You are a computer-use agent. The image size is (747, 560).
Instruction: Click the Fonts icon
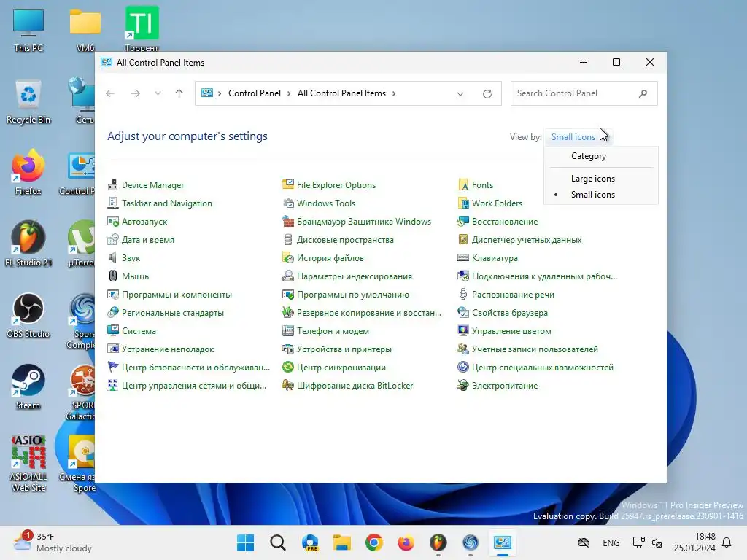(462, 184)
